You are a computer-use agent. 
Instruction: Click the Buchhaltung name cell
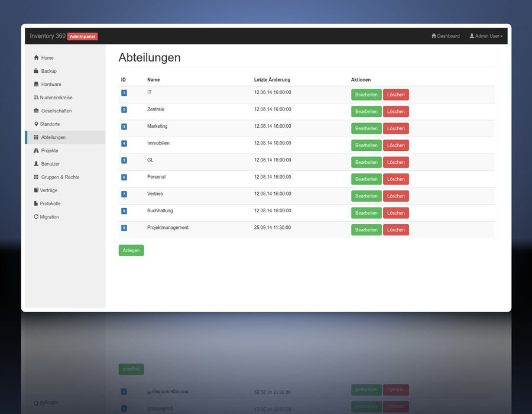pyautogui.click(x=160, y=211)
